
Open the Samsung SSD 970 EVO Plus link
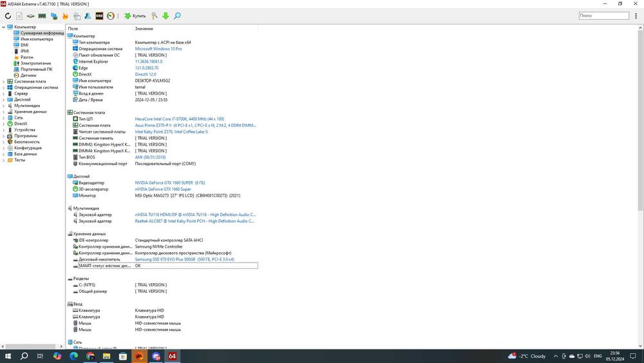184,259
